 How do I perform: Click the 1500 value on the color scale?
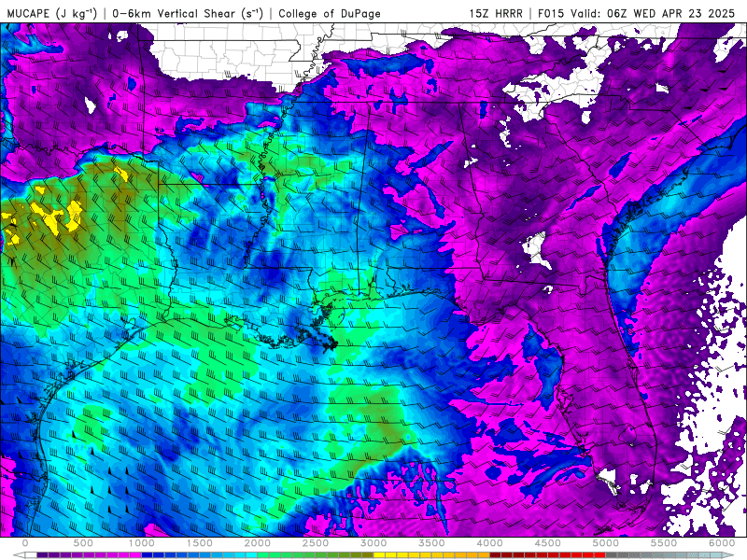pyautogui.click(x=200, y=543)
